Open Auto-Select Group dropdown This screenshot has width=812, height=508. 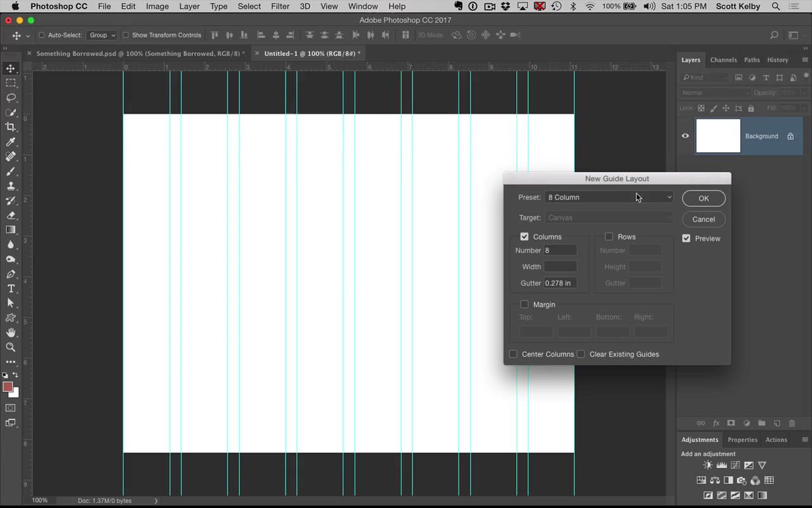102,36
